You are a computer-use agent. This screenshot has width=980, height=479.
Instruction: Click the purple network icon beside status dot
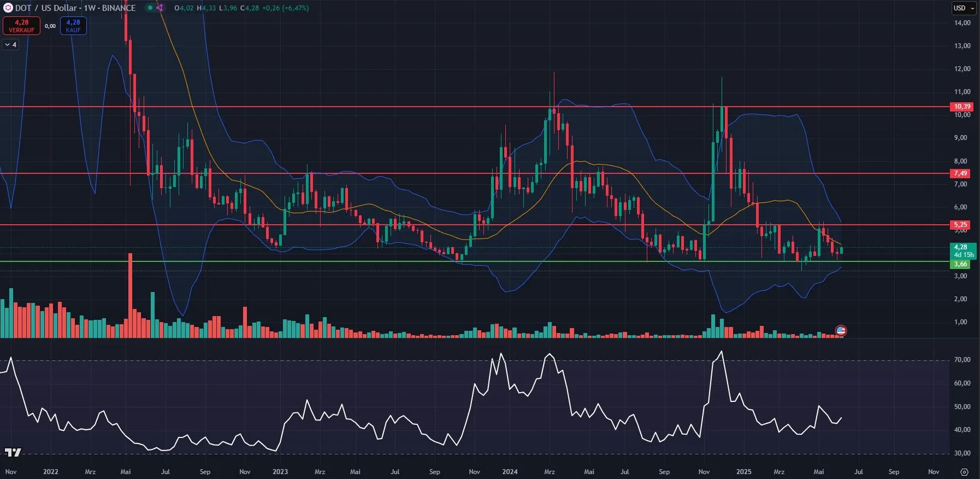(x=160, y=8)
